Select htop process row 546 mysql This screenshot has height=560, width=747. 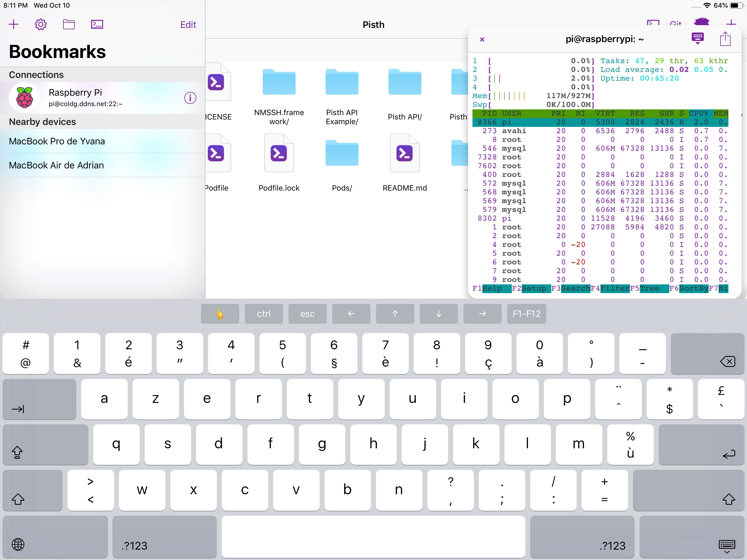point(600,148)
